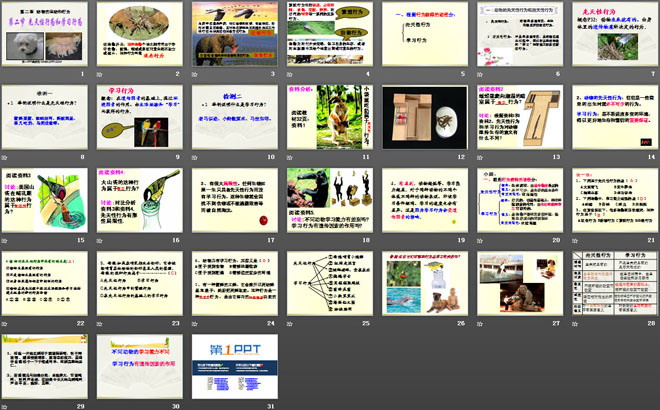Click the animation star icon under slide 6
The image size is (660, 410).
480,75
